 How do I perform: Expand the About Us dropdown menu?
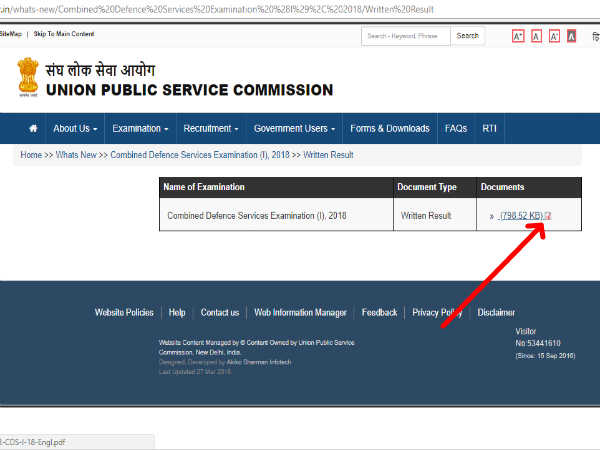(x=75, y=129)
